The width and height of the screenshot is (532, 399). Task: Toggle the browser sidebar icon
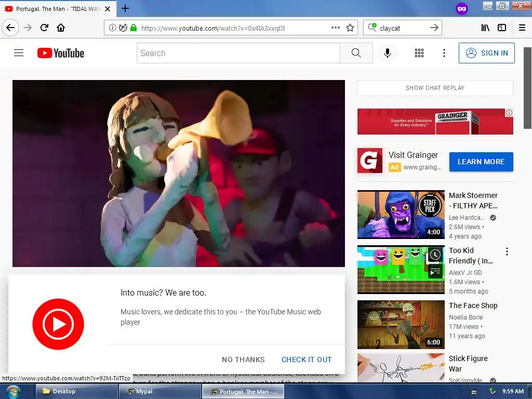(502, 28)
